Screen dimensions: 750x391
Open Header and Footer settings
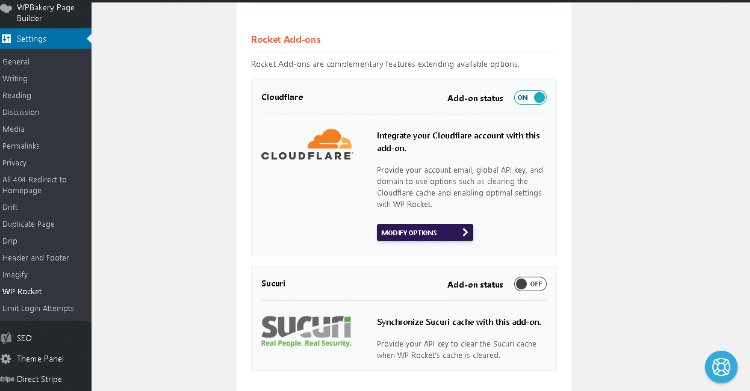pyautogui.click(x=35, y=258)
